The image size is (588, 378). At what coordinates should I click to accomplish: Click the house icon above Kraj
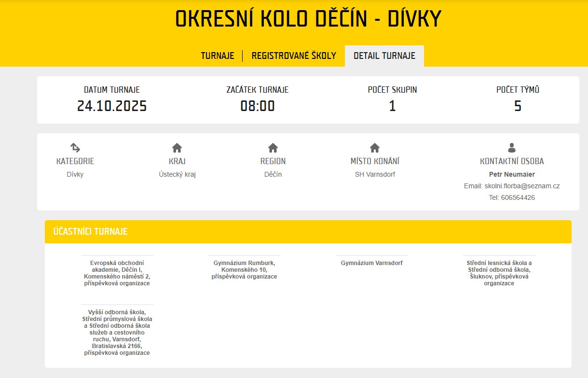177,148
